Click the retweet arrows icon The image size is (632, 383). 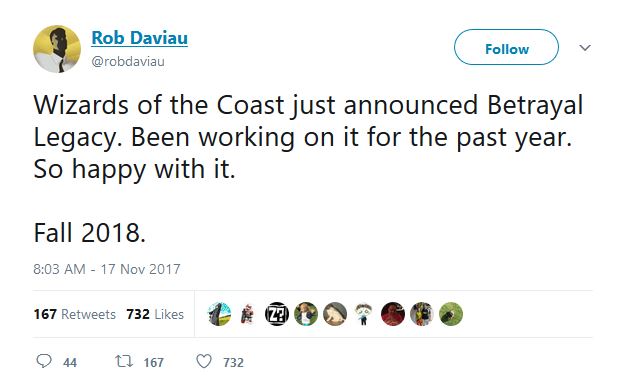[x=124, y=361]
